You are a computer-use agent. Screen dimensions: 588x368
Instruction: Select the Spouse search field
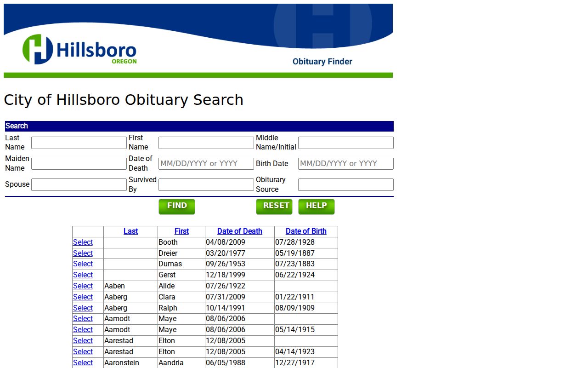click(79, 184)
